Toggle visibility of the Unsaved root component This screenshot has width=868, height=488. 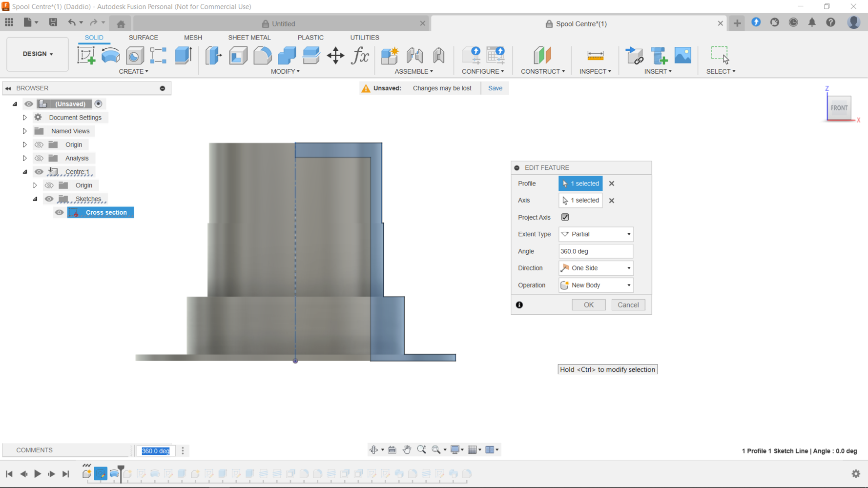pyautogui.click(x=29, y=104)
